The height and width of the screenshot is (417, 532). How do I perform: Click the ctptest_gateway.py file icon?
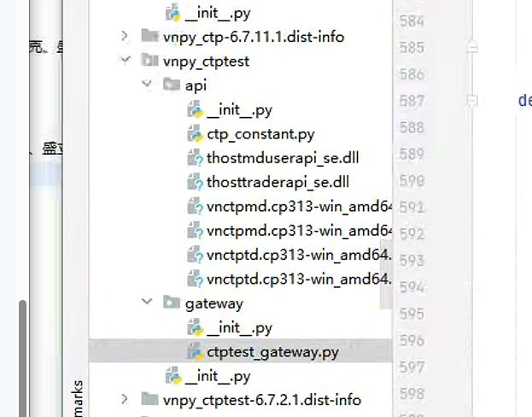click(x=195, y=351)
